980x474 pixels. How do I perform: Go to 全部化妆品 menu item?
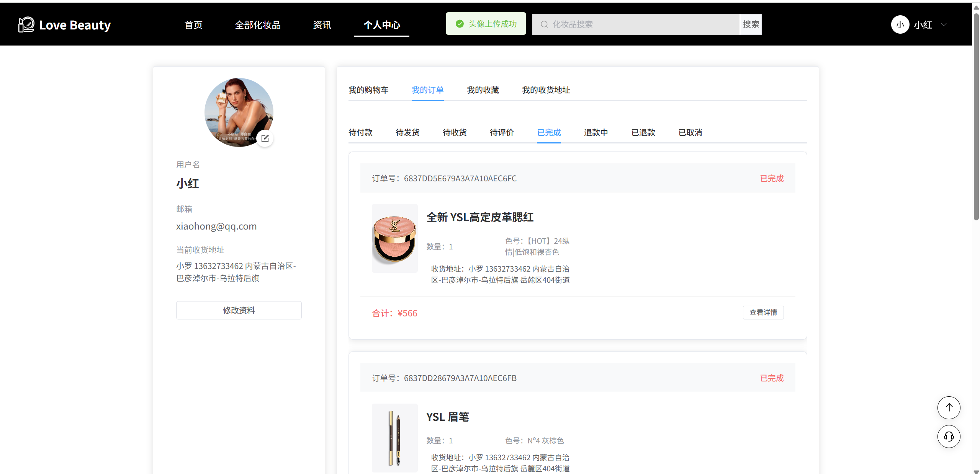pos(258,25)
